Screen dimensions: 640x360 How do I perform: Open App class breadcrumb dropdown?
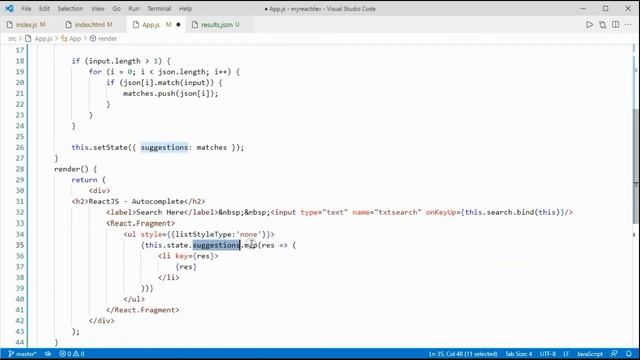click(x=71, y=38)
